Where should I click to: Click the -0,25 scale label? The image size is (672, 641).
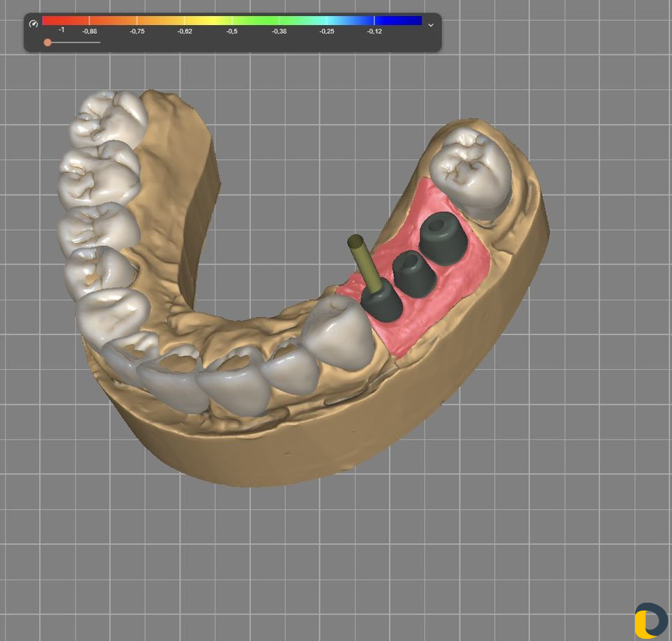(x=326, y=31)
